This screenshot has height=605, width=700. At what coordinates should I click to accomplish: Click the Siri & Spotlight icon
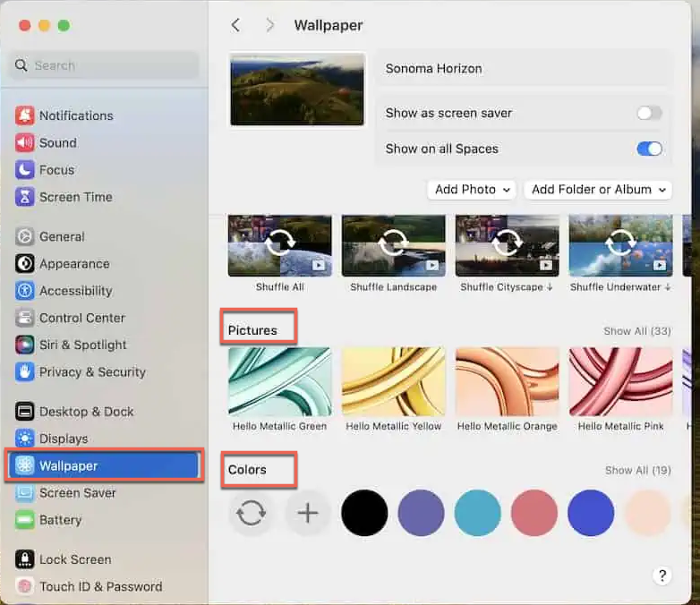coord(24,345)
